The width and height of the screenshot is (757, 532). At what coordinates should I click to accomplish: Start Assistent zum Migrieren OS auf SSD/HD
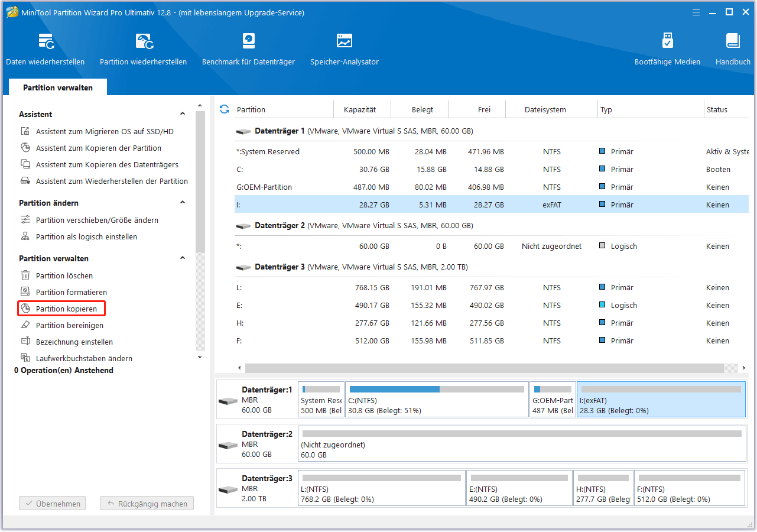tap(98, 132)
